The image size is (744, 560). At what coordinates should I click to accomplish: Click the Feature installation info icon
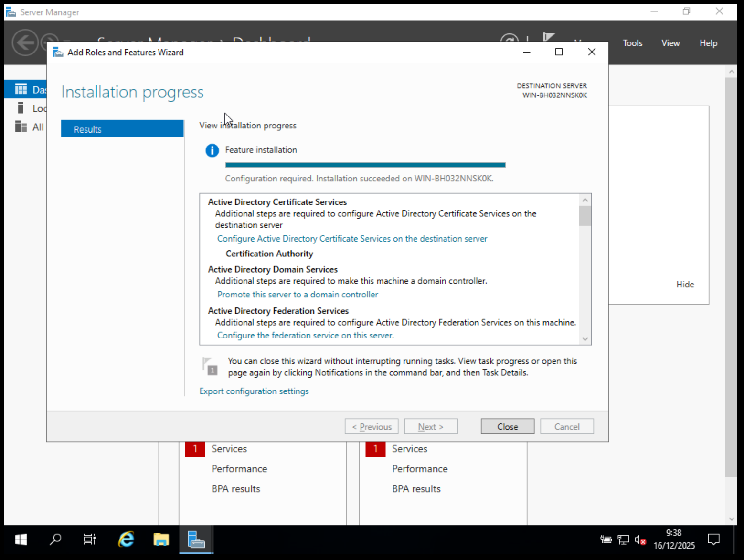pyautogui.click(x=212, y=150)
